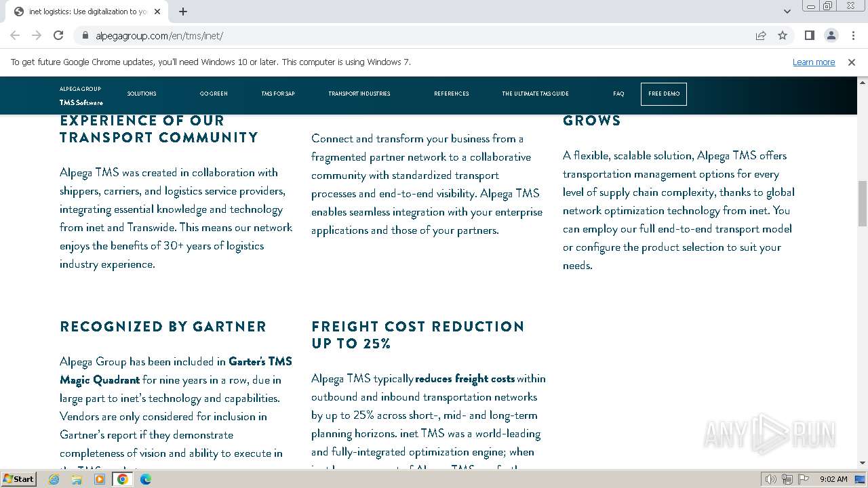Click Experience of Our Transport Community heading

159,129
